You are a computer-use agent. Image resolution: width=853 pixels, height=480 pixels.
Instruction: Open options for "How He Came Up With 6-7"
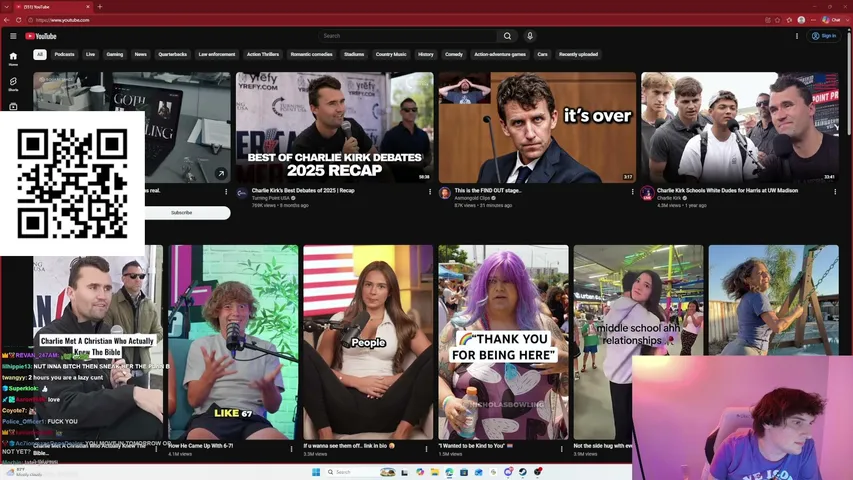tap(292, 449)
